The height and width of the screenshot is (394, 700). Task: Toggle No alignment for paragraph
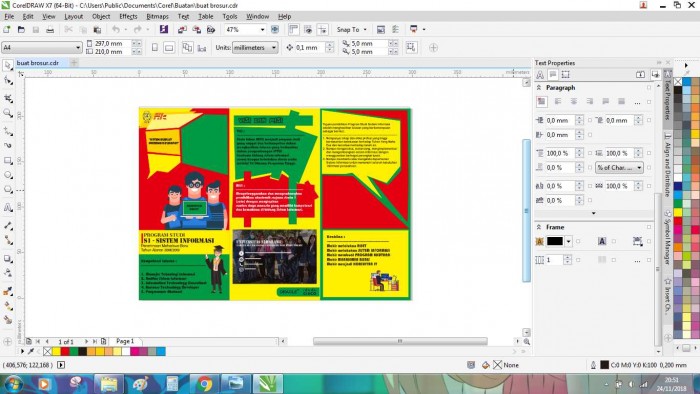(x=542, y=102)
